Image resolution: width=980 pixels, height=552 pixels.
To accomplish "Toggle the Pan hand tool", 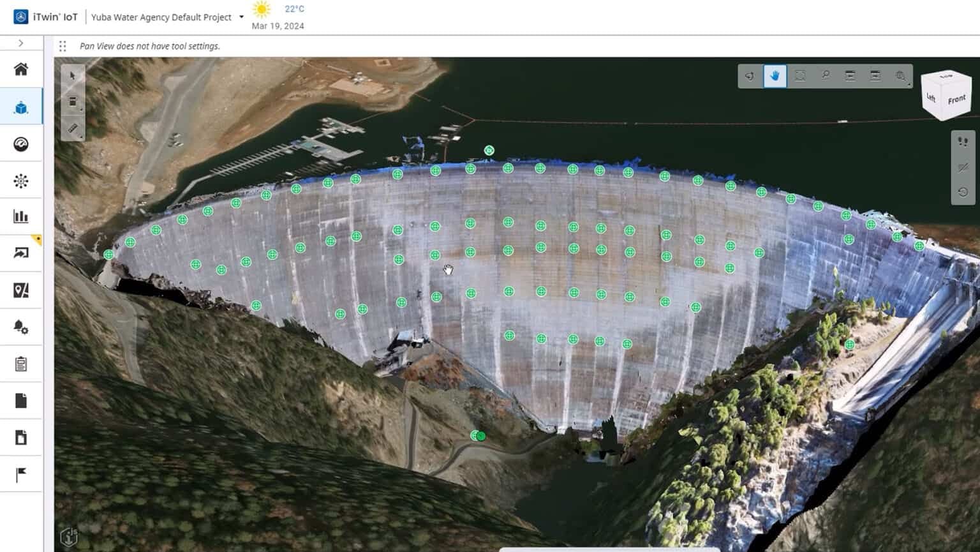I will 775,76.
